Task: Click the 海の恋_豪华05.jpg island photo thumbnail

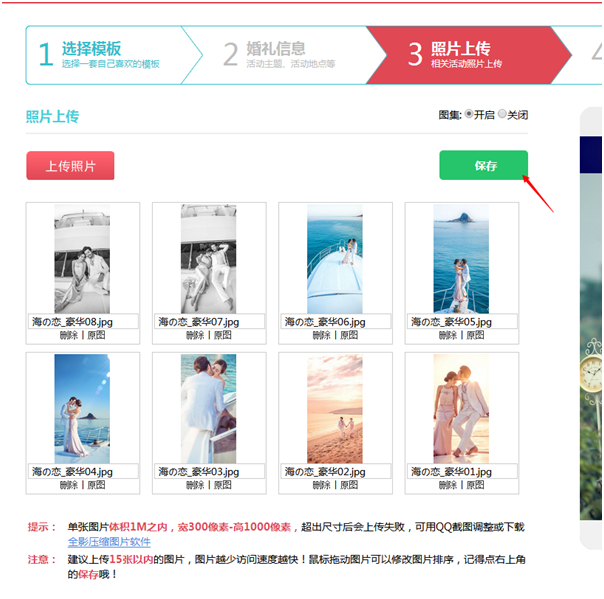Action: click(461, 258)
